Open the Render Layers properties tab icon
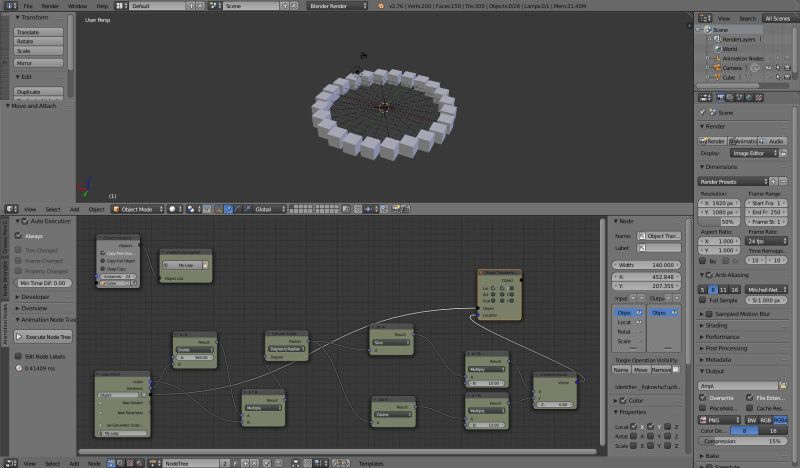This screenshot has width=800, height=468. 730,97
